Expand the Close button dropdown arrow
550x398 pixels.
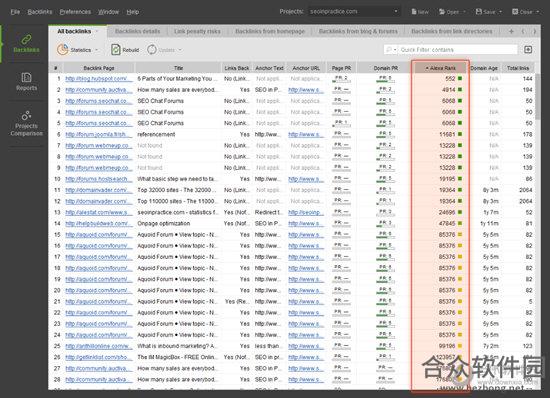(537, 12)
